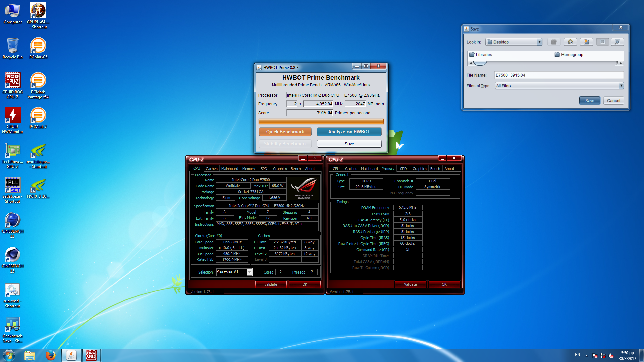Click Create New Folder icon in Save dialog
Screen dimensions: 644x362
(586, 42)
